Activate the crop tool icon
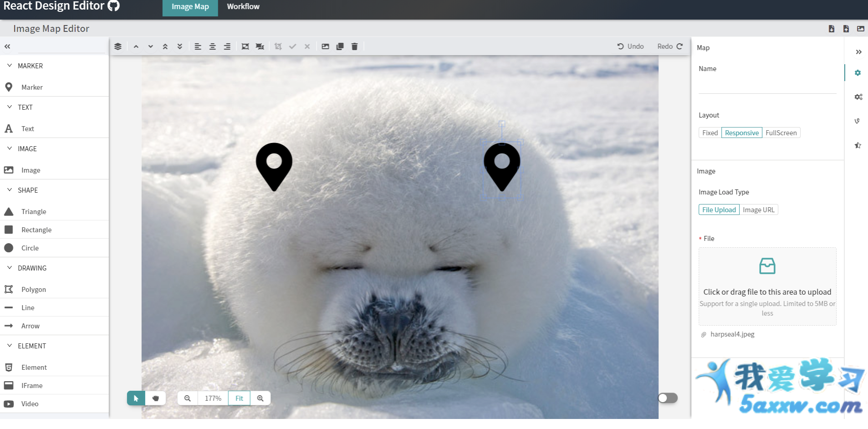This screenshot has width=868, height=429. [x=278, y=46]
